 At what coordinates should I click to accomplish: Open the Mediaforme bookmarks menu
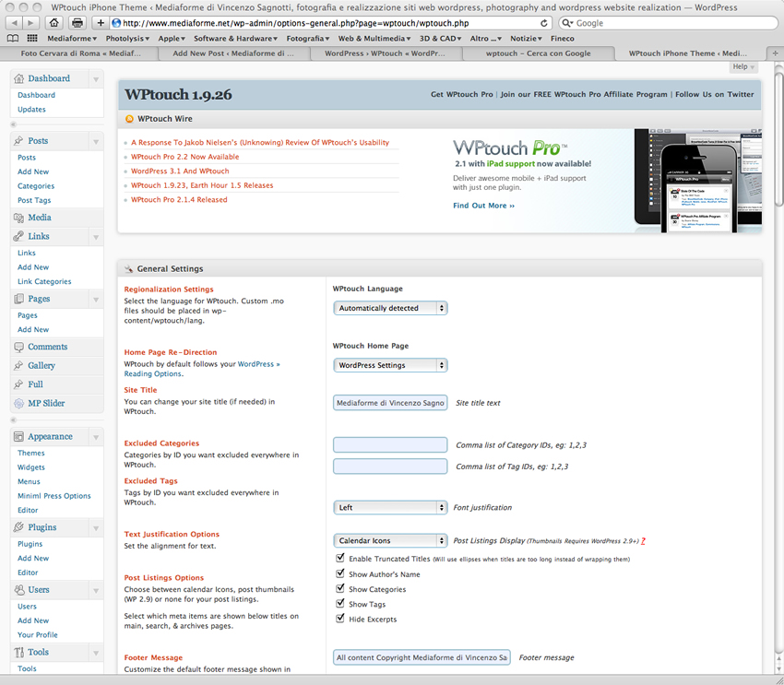click(72, 39)
